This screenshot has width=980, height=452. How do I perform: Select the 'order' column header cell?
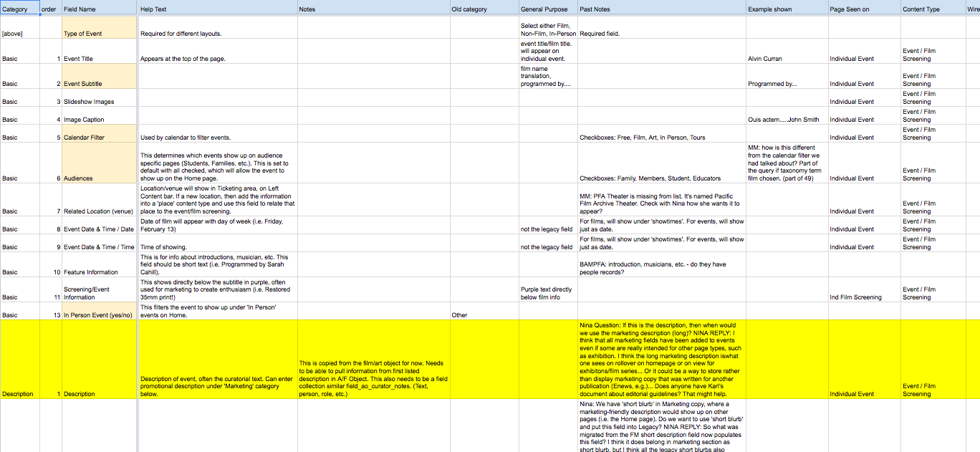[x=50, y=9]
